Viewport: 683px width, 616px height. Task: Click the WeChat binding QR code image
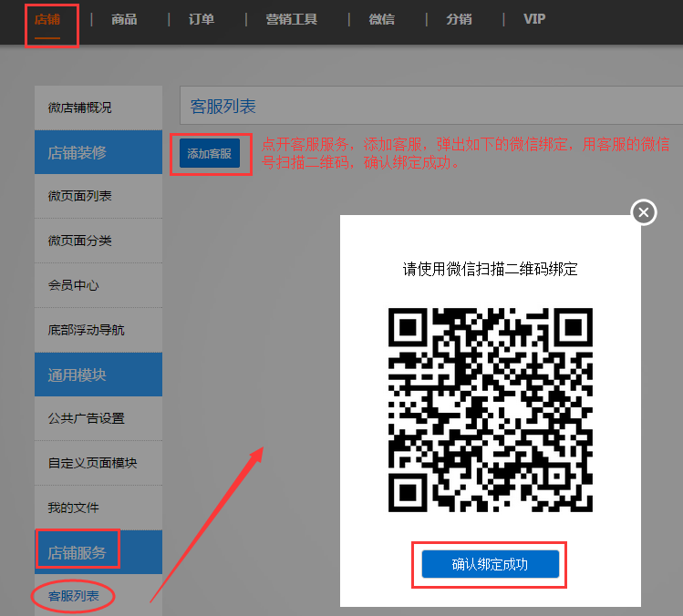point(490,410)
